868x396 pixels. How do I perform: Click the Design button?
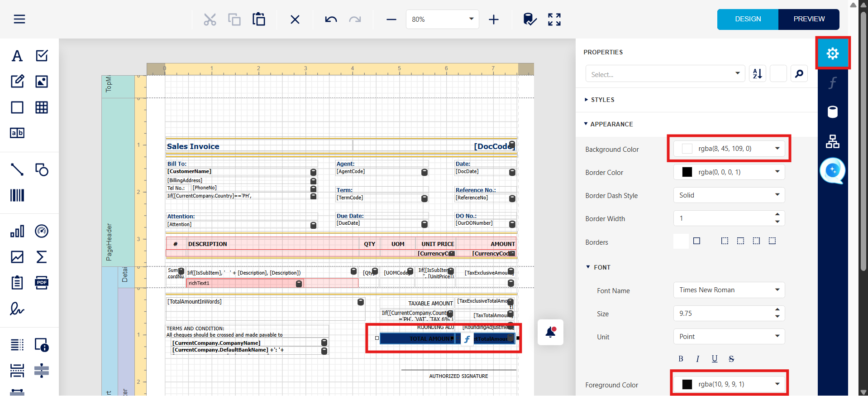click(x=748, y=19)
